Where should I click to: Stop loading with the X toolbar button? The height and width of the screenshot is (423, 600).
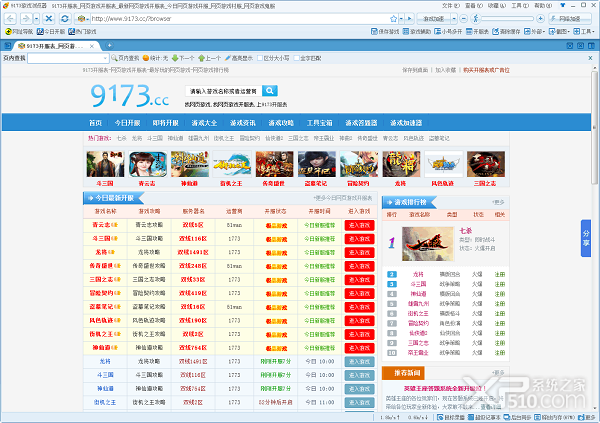[49, 18]
